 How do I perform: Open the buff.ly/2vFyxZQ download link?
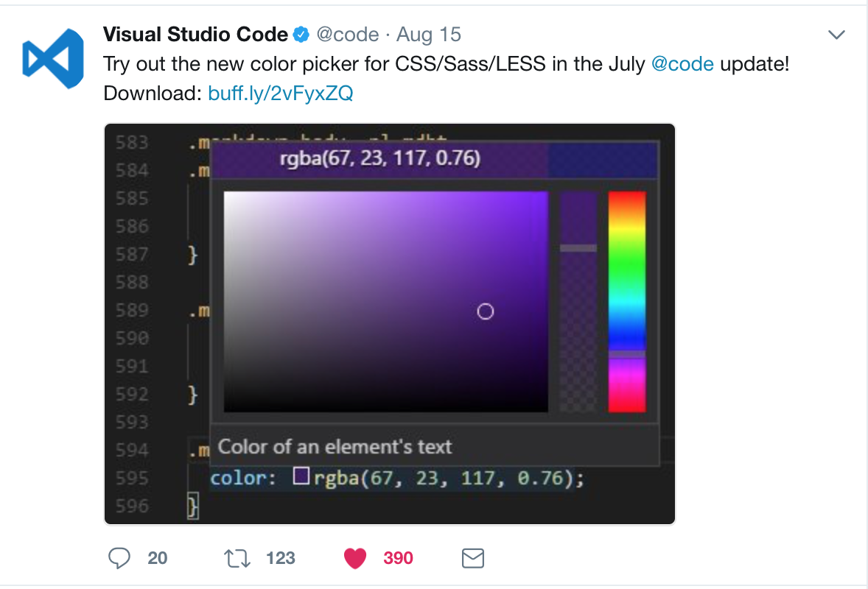[281, 93]
